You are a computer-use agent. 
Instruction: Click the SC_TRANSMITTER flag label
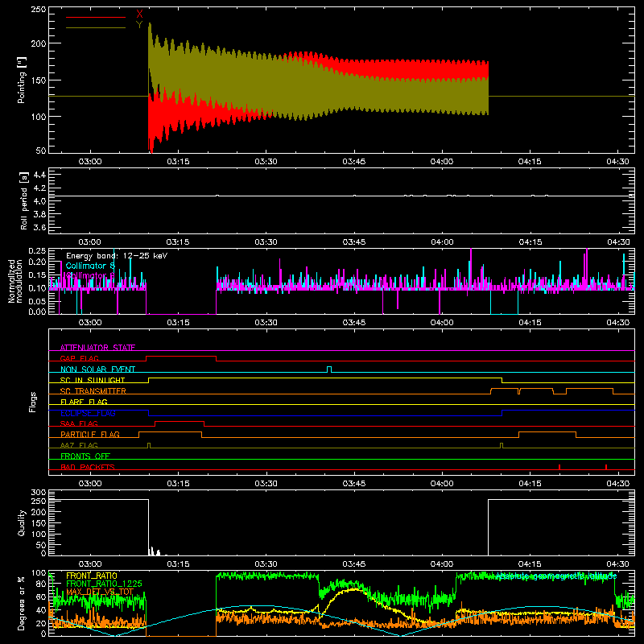93,391
